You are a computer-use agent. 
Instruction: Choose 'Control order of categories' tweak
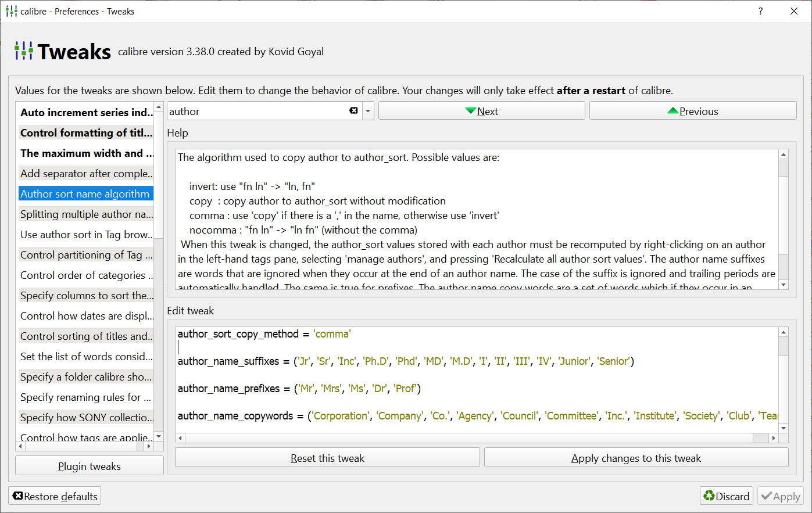tap(85, 275)
